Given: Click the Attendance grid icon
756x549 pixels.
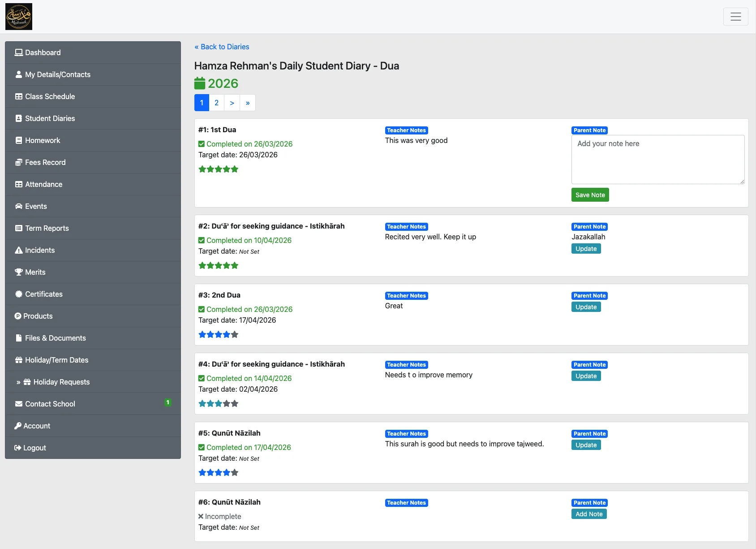Looking at the screenshot, I should point(19,184).
